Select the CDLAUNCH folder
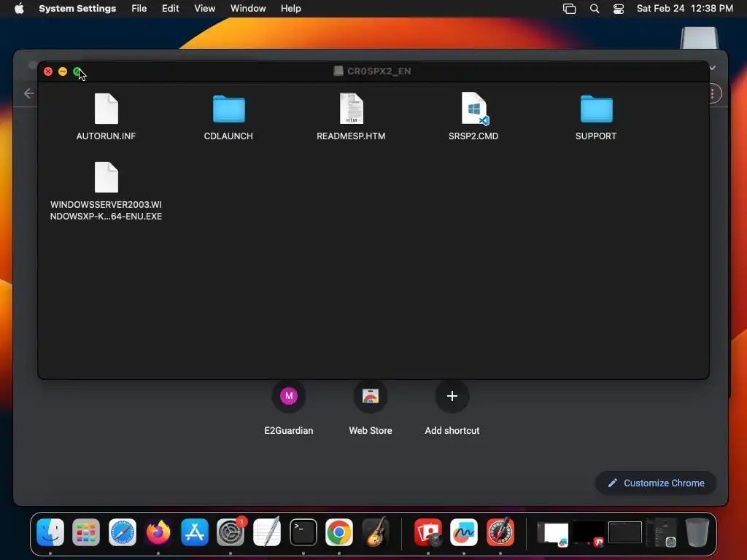Screen dimensions: 747x560 pos(228,109)
